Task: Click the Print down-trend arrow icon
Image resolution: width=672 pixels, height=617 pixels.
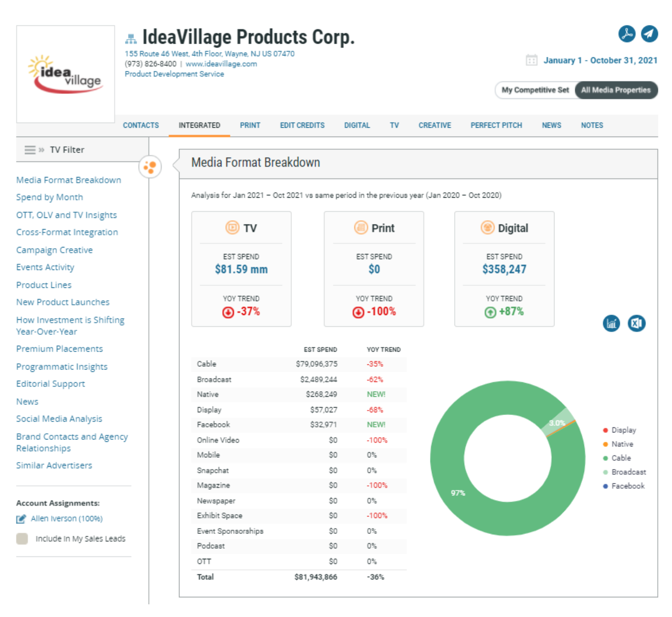Action: [x=359, y=312]
